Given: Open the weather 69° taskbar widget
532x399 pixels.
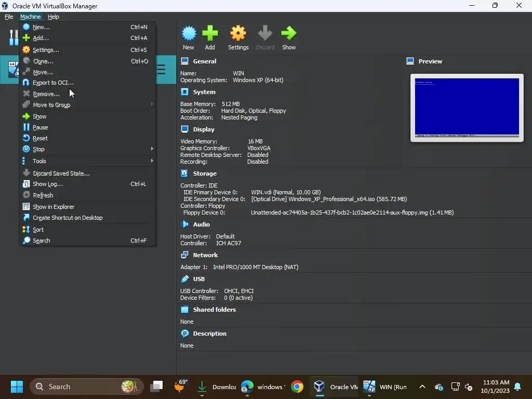Looking at the screenshot, I should 180,386.
